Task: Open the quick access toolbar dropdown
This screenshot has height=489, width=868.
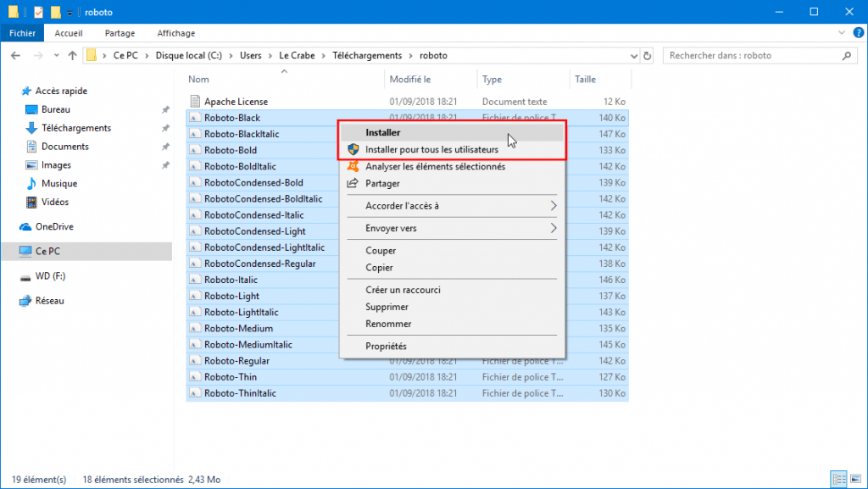Action: pos(70,12)
